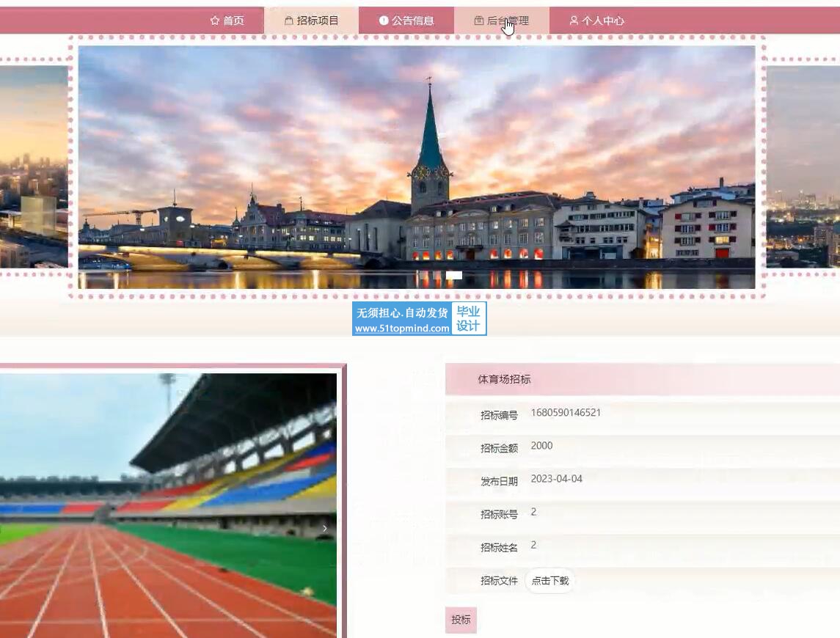Screen dimensions: 840x638
Task: Click the 体育场招标 title header
Action: pos(505,379)
